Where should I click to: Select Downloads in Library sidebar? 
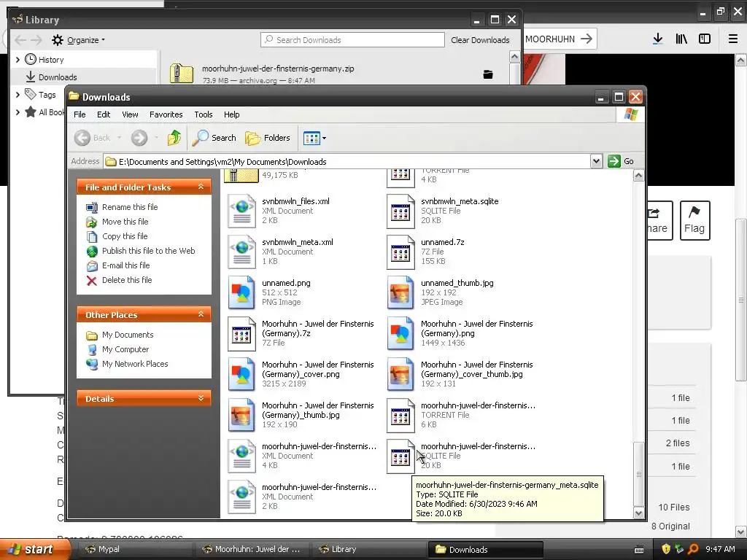pyautogui.click(x=57, y=77)
